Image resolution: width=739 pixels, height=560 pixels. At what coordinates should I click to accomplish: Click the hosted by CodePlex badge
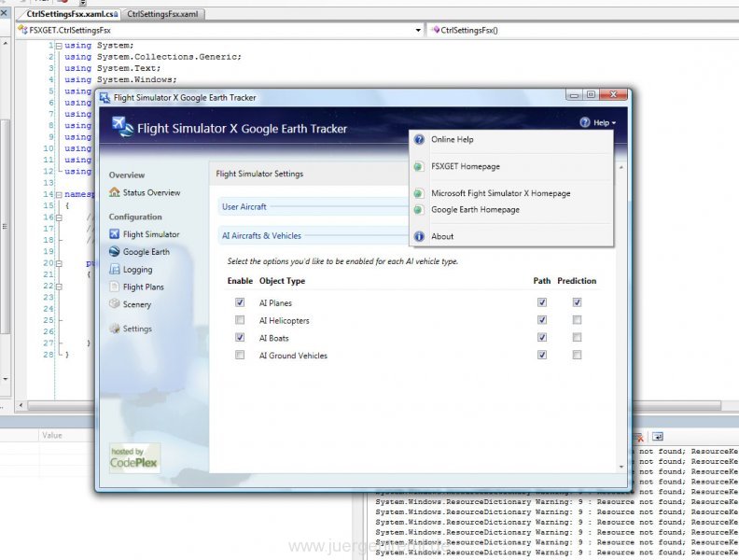coord(134,457)
